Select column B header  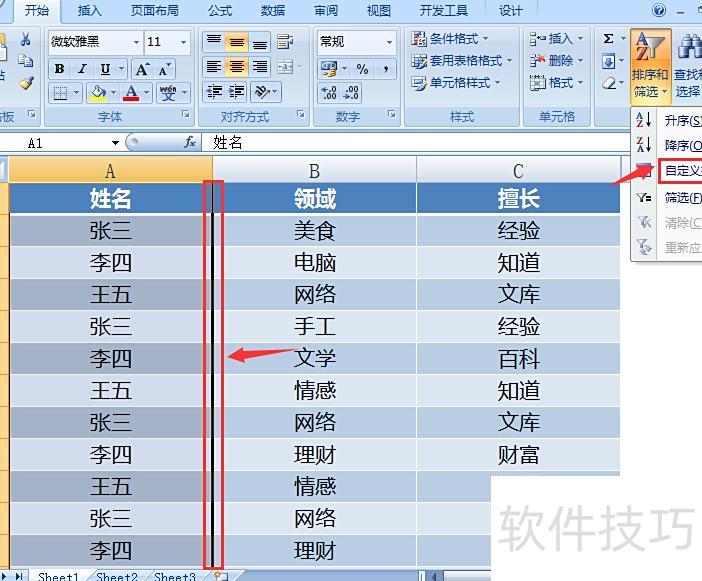pyautogui.click(x=314, y=170)
